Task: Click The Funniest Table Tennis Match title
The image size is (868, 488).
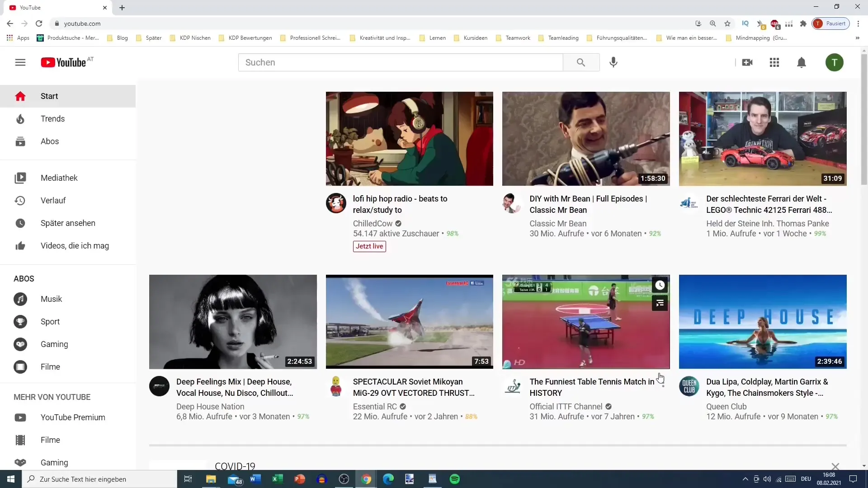Action: pos(591,387)
